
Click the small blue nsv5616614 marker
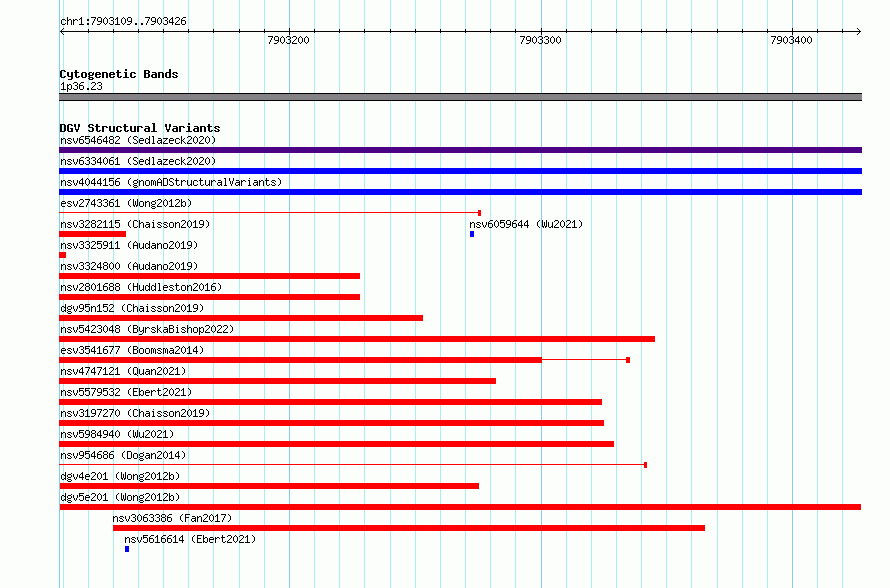pyautogui.click(x=127, y=549)
